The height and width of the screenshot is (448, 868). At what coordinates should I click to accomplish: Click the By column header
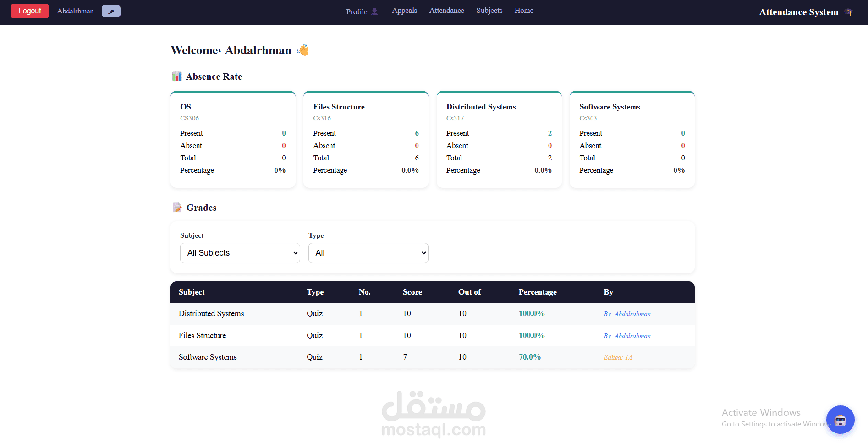tap(608, 292)
